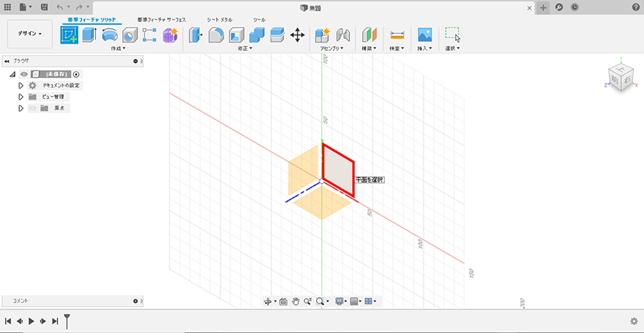Select the Fillet tool
Viewport: 644px width, 333px height.
tap(216, 35)
